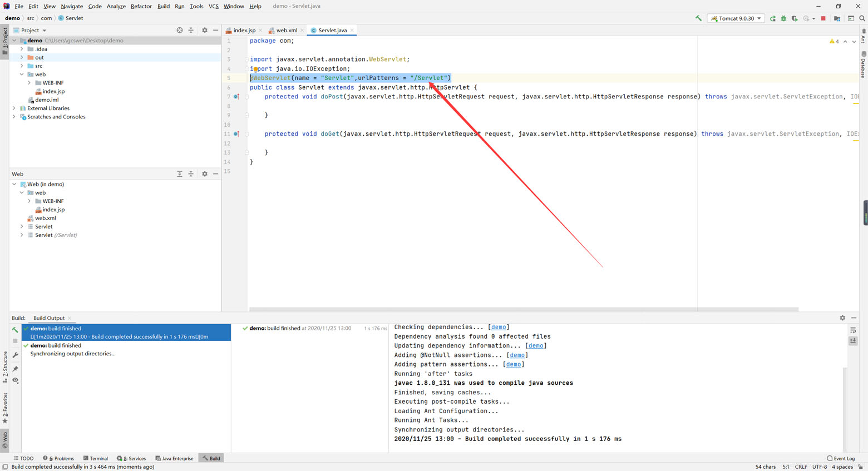Stop the running Tomcat server
The width and height of the screenshot is (868, 471).
point(823,18)
